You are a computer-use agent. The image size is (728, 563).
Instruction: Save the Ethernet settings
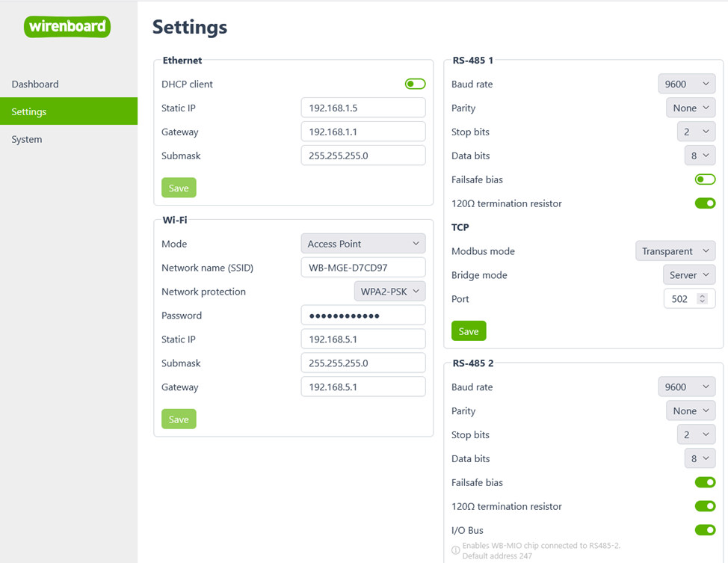pos(179,188)
